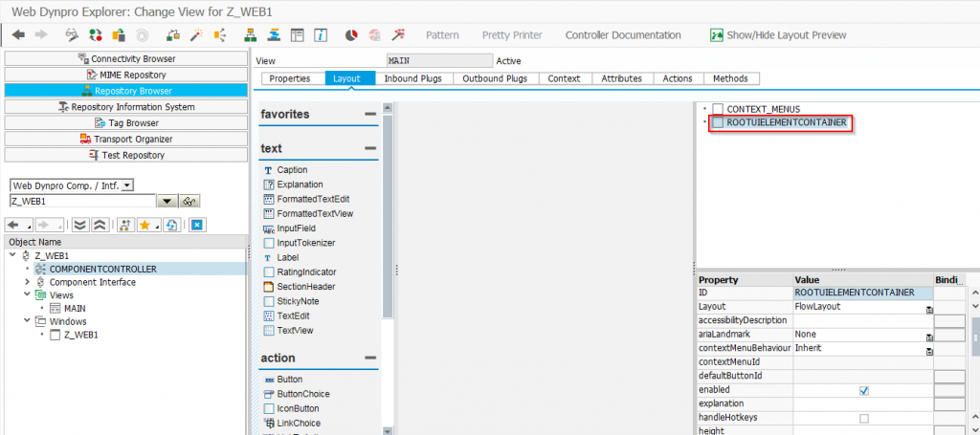Click the blue stacked layers toolbar icon

click(274, 35)
